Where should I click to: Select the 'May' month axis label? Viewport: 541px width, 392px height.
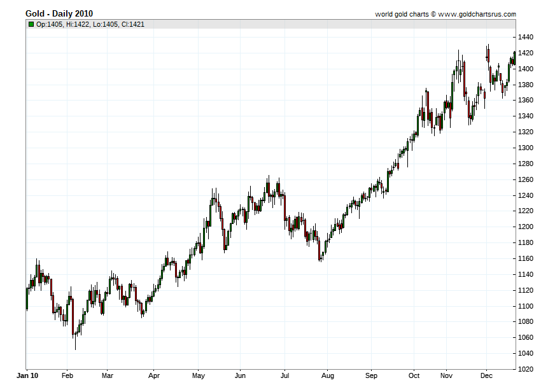(199, 376)
